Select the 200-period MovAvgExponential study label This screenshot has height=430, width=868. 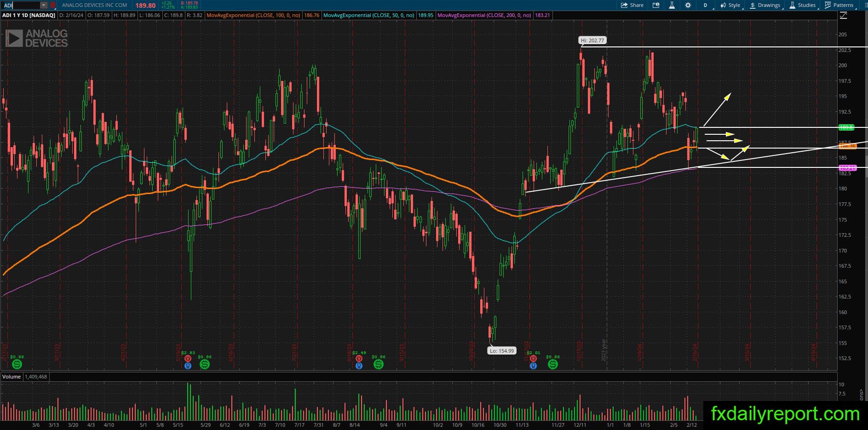point(484,15)
